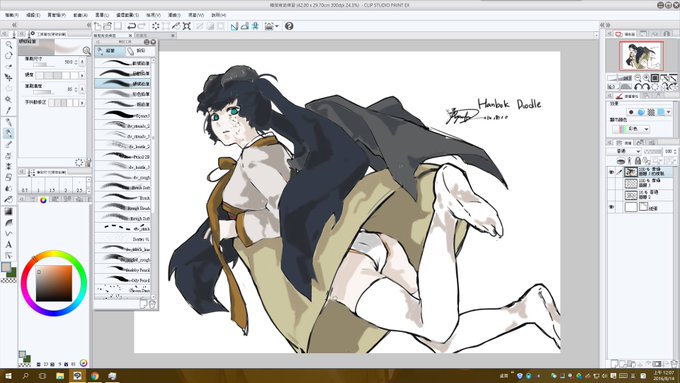Viewport: 680px width, 383px height.
Task: Expand the effect options arrow in Layer Property
Action: pos(668,112)
